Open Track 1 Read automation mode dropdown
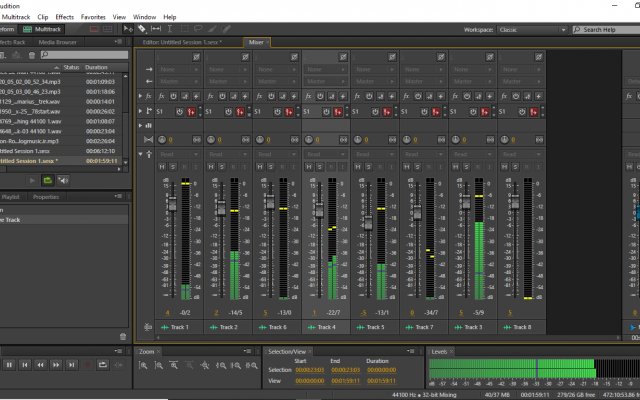This screenshot has width=640, height=400. 179,154
